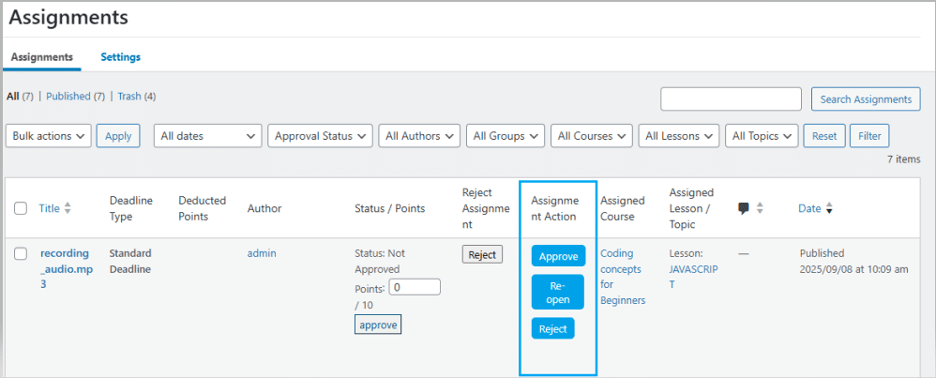The width and height of the screenshot is (936, 378).
Task: Click the Author column header
Action: click(264, 208)
